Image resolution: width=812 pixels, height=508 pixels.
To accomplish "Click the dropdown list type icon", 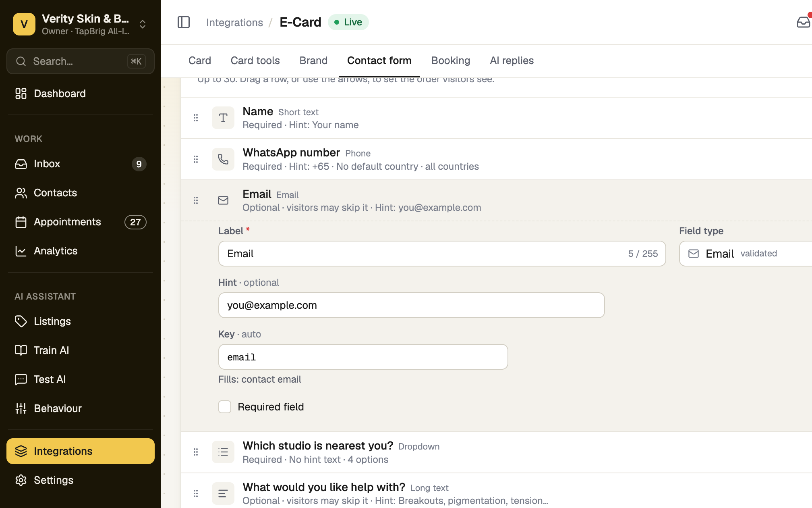I will (223, 452).
